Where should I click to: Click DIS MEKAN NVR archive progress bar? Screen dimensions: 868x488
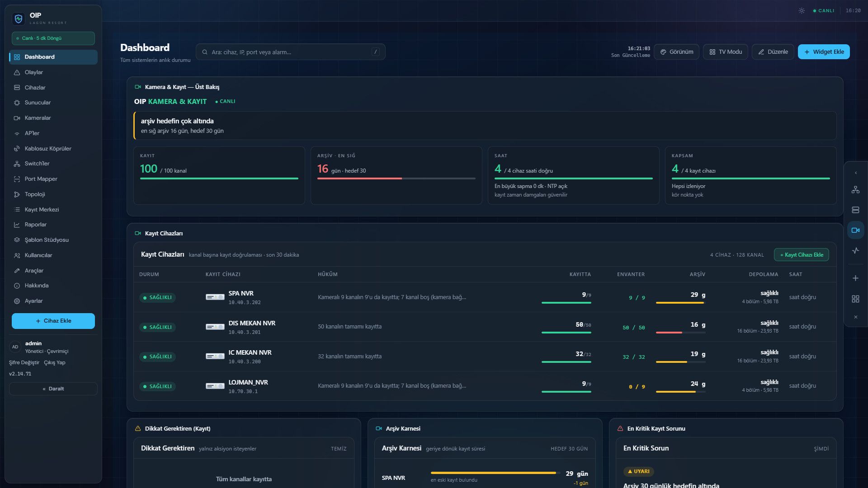[x=680, y=333]
